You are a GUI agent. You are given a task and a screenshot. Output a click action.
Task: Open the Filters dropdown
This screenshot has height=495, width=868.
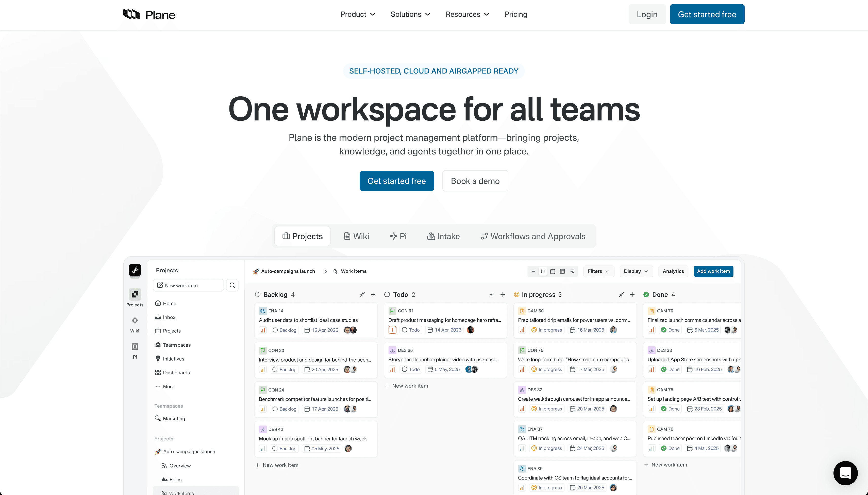click(598, 271)
